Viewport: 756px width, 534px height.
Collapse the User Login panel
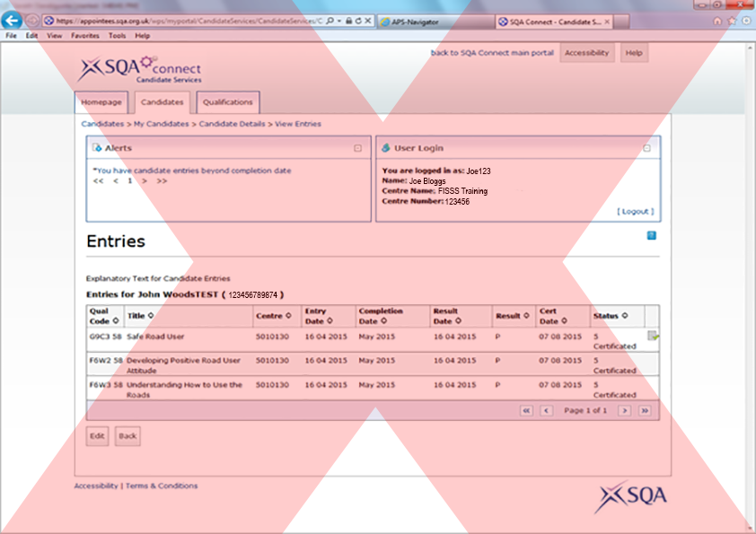point(647,148)
